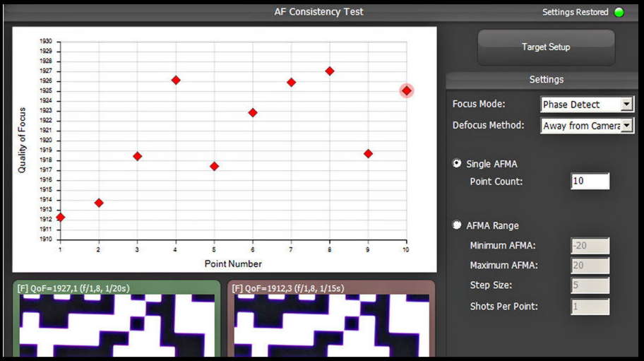
Task: Click the Point Count input field
Action: click(x=590, y=181)
